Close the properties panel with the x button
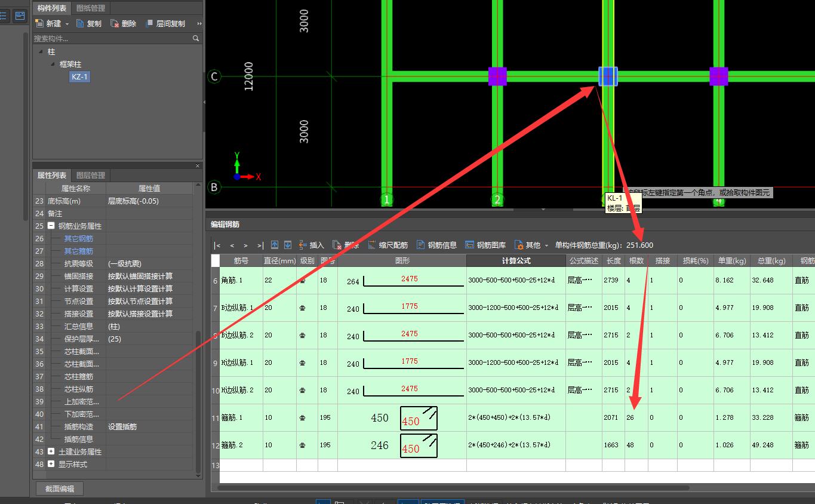Viewport: 815px width, 504px height. click(198, 165)
